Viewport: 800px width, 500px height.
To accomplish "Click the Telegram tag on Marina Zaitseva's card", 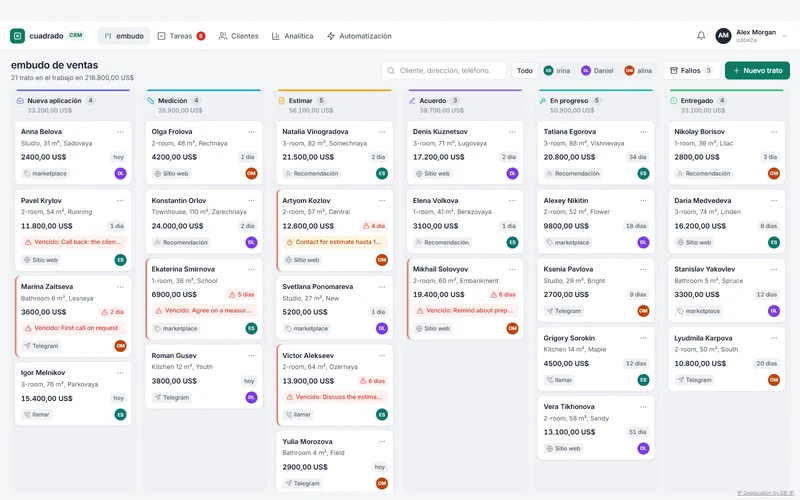I will (x=41, y=346).
